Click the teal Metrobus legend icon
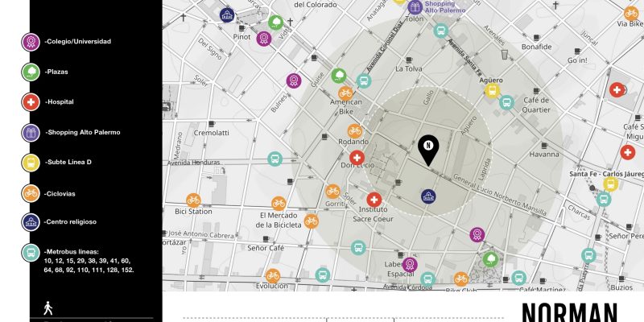 click(30, 253)
